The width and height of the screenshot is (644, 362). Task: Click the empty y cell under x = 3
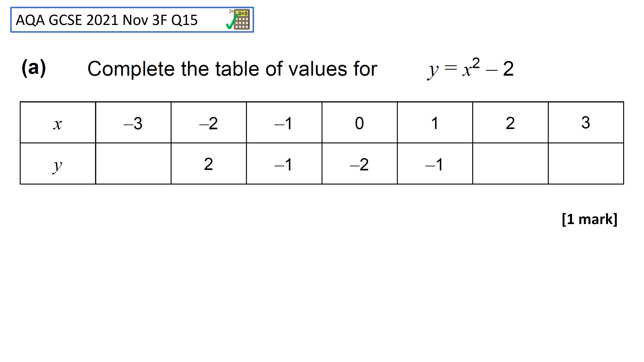tap(586, 164)
